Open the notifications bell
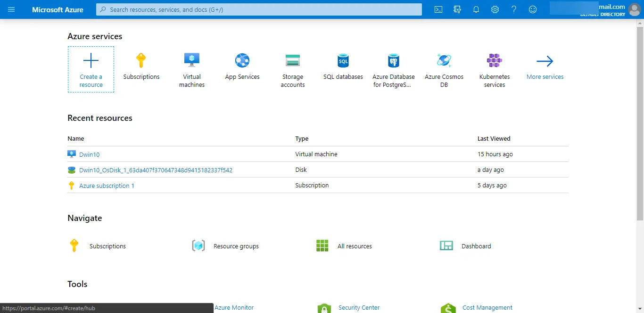644x313 pixels. pyautogui.click(x=476, y=9)
